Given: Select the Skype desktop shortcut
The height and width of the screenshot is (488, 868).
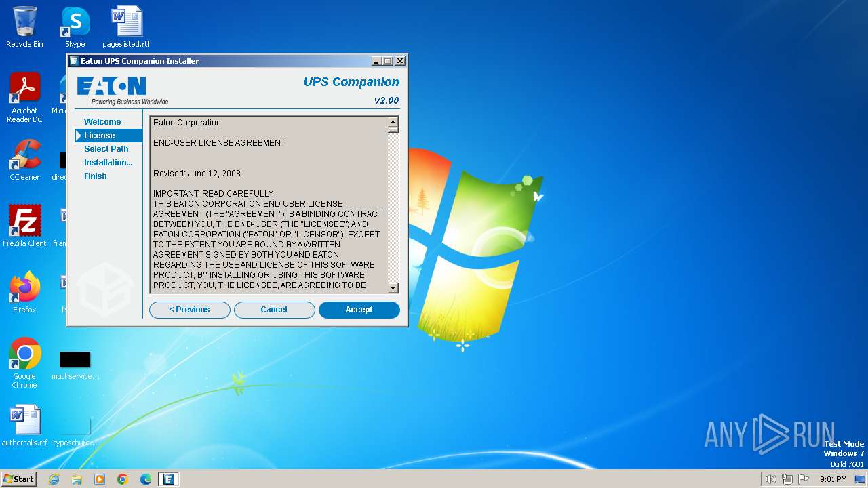Looking at the screenshot, I should [75, 27].
